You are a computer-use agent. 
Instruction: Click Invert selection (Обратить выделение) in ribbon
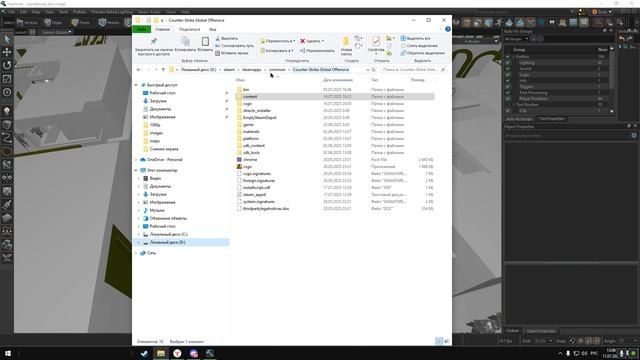pyautogui.click(x=422, y=53)
